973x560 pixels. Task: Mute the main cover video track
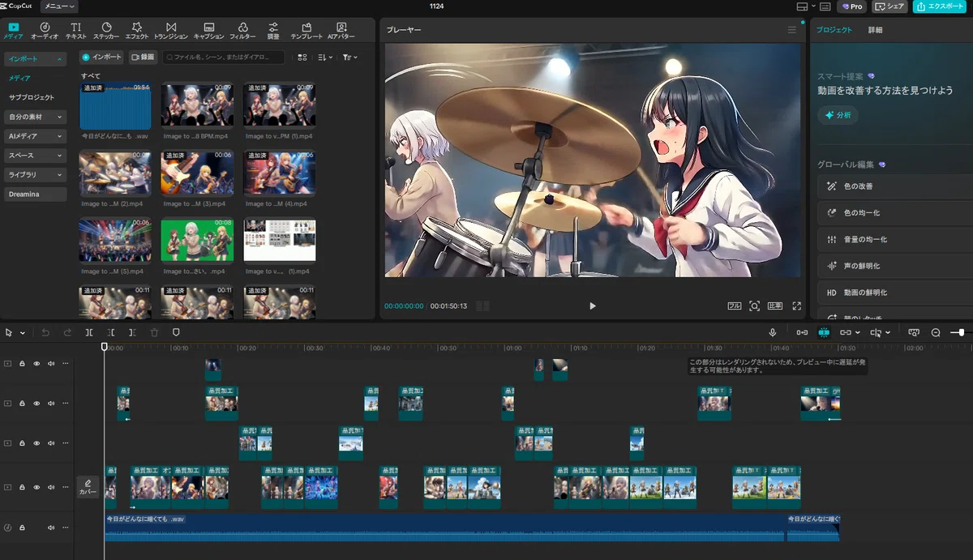click(x=50, y=487)
